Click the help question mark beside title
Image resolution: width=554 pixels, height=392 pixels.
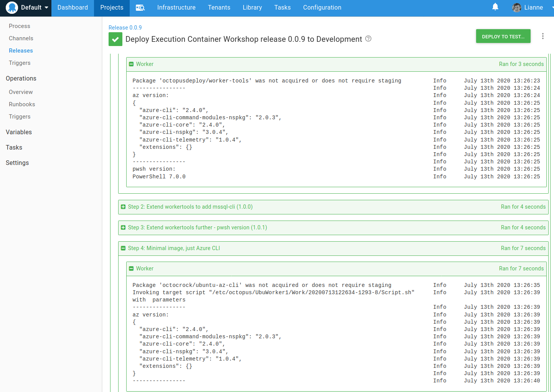(x=368, y=39)
